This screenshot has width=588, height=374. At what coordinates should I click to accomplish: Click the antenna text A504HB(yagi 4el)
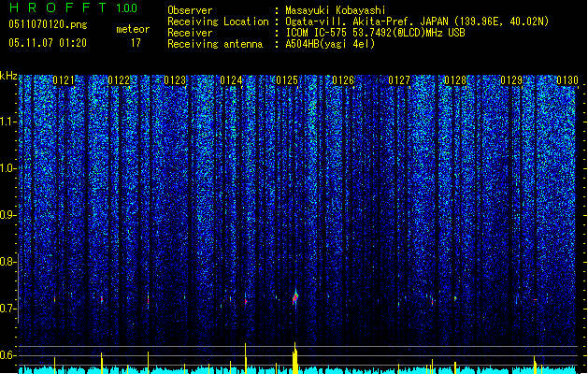tap(330, 44)
